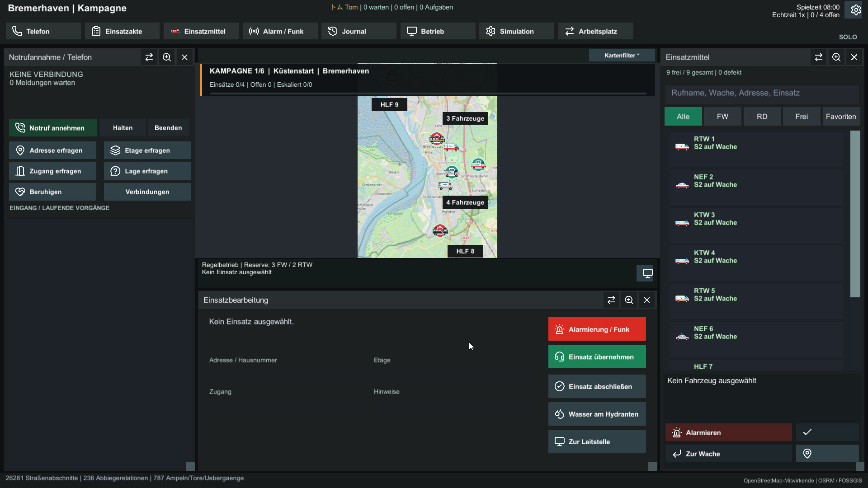The height and width of the screenshot is (488, 868).
Task: Select the teal vehicle marker on map's east side
Action: (x=478, y=164)
